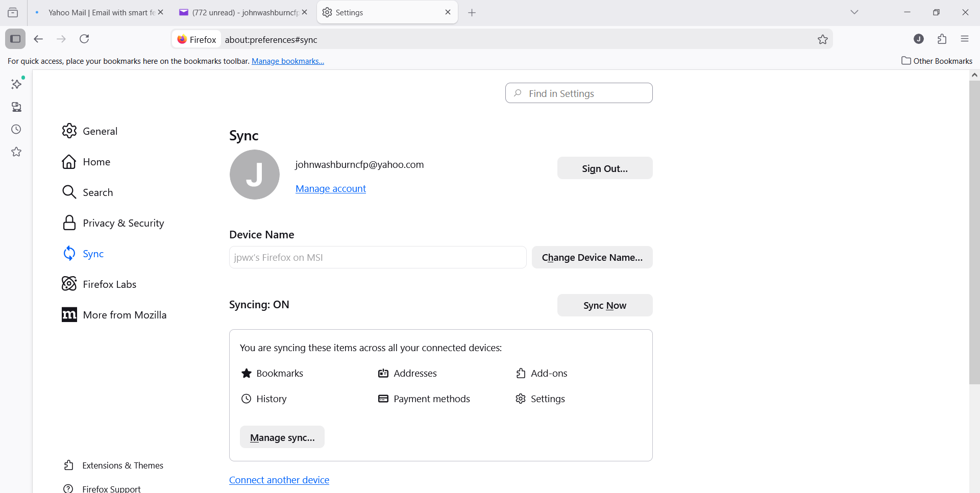Click the vertical page scrollbar
The image size is (980, 493).
974,230
